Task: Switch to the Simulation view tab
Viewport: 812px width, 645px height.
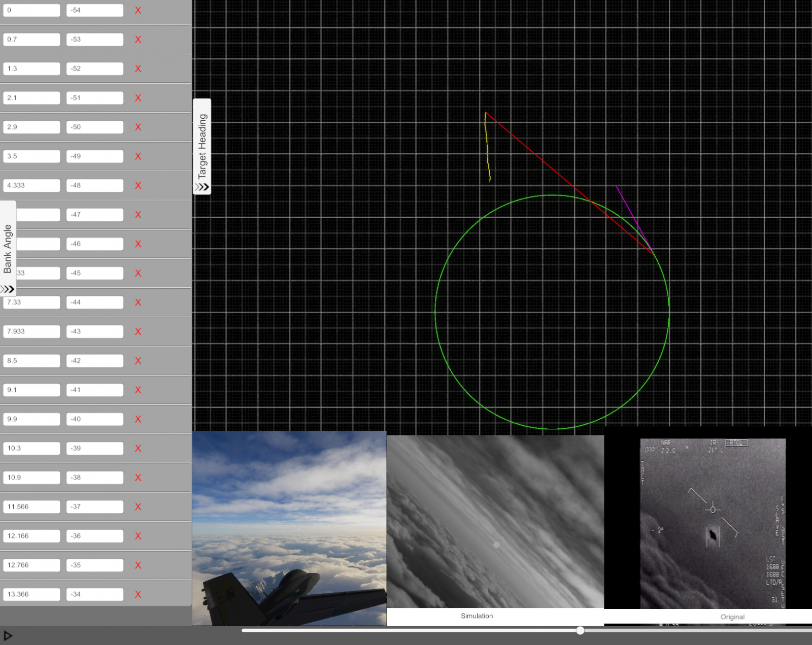Action: pos(476,616)
